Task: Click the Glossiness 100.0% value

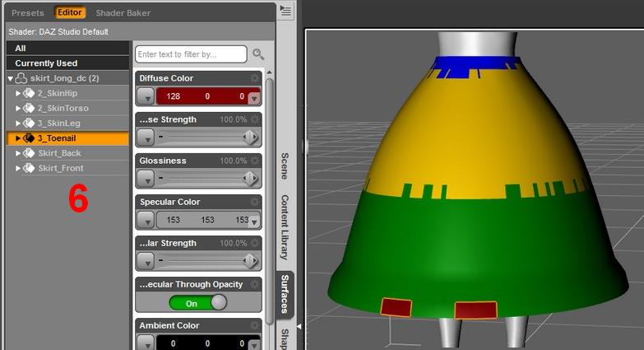Action: coord(234,161)
